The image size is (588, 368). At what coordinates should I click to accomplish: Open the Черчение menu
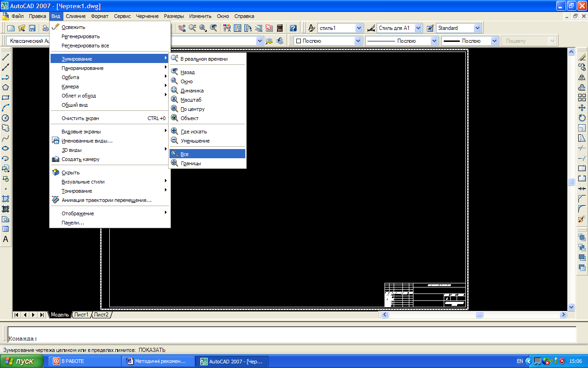147,16
